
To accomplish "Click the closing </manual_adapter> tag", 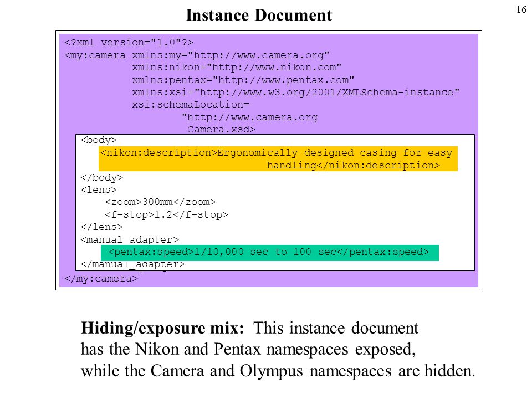I will click(x=132, y=264).
